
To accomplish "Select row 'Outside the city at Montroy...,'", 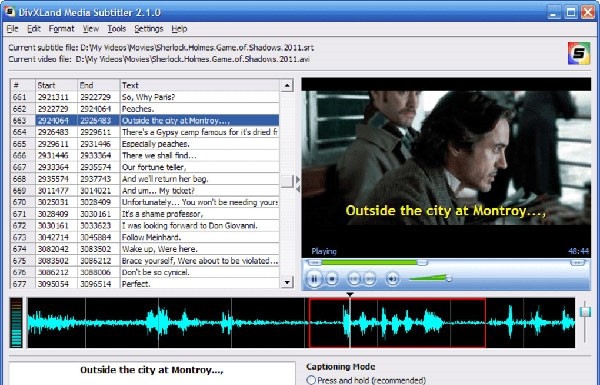I will (145, 121).
